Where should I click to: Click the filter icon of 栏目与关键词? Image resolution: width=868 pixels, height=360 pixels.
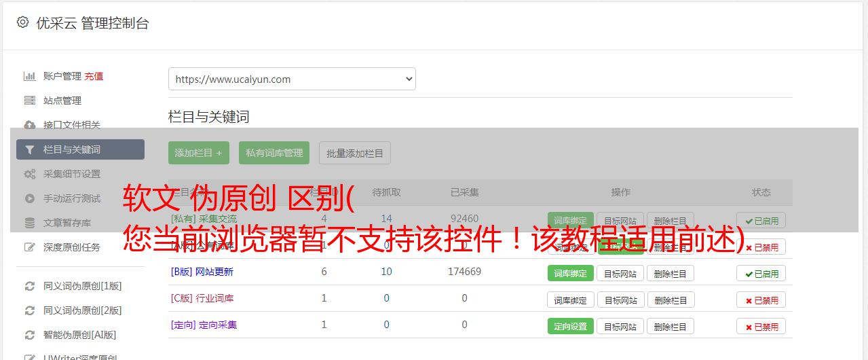coord(29,149)
